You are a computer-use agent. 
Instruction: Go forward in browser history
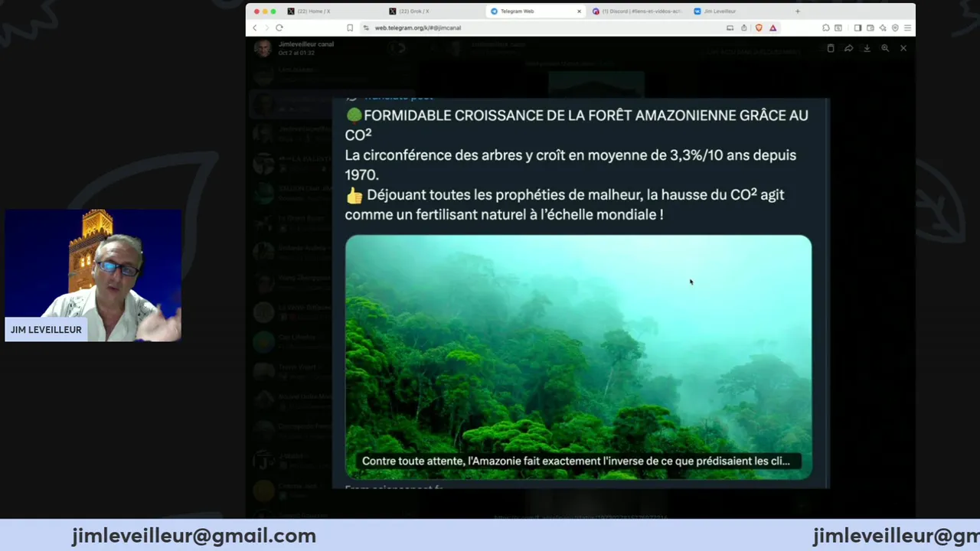pyautogui.click(x=266, y=28)
